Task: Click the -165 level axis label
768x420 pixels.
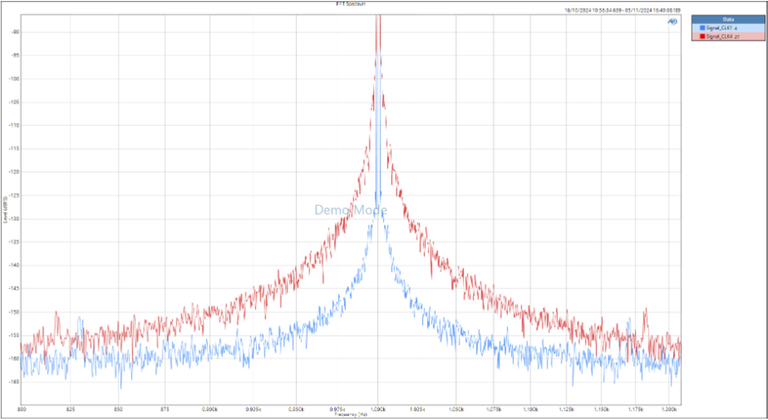Action: pyautogui.click(x=14, y=381)
